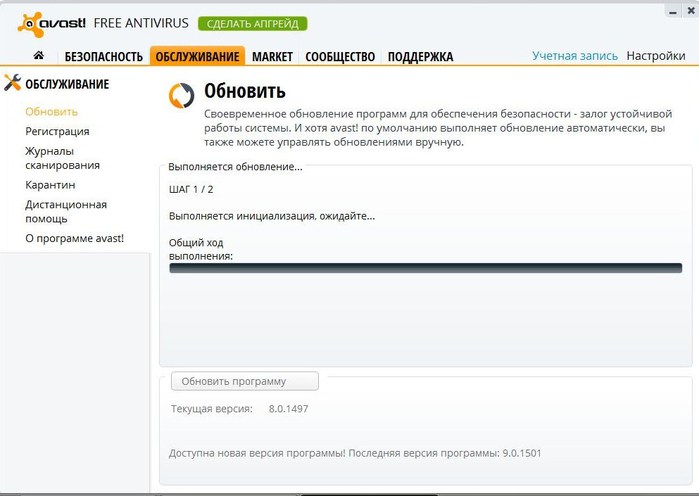Image resolution: width=699 pixels, height=496 pixels.
Task: Click the circular update arrows icon
Action: pos(181,95)
